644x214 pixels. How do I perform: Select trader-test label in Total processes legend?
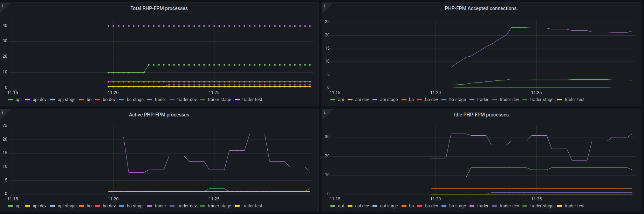[252, 100]
